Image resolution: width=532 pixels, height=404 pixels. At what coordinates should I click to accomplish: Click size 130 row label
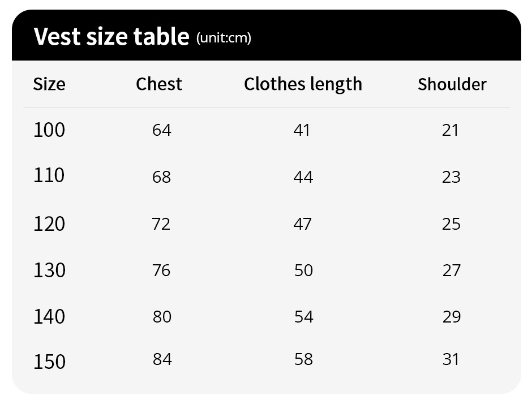[50, 270]
